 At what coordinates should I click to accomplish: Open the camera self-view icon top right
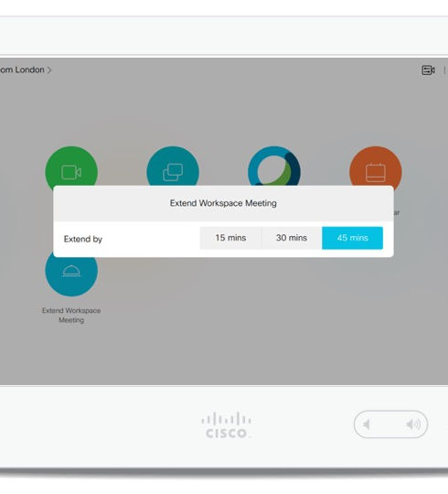click(428, 70)
